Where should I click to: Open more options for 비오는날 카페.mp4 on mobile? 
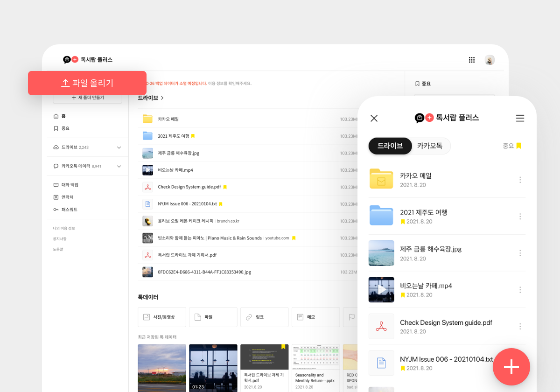click(x=520, y=290)
